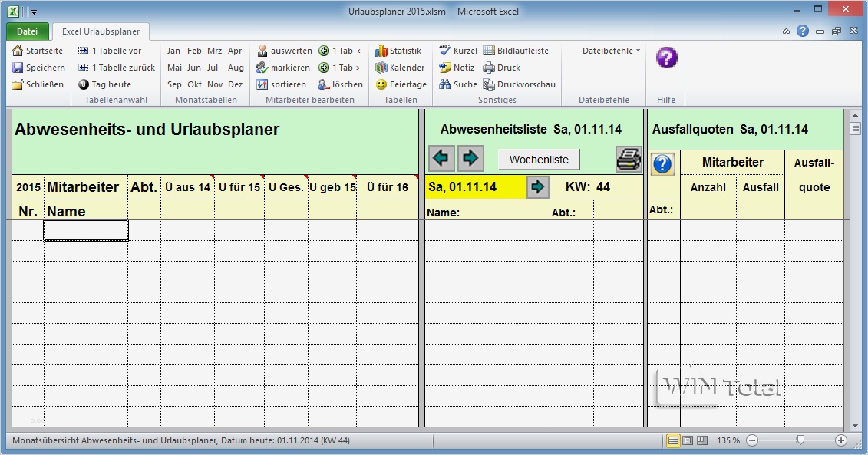Open the Suche function icon

pos(445,84)
